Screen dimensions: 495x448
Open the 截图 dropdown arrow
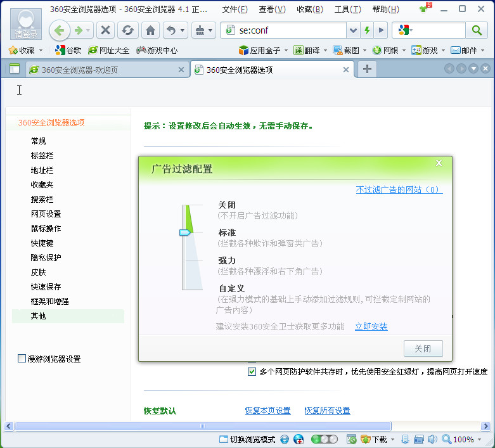tap(364, 50)
